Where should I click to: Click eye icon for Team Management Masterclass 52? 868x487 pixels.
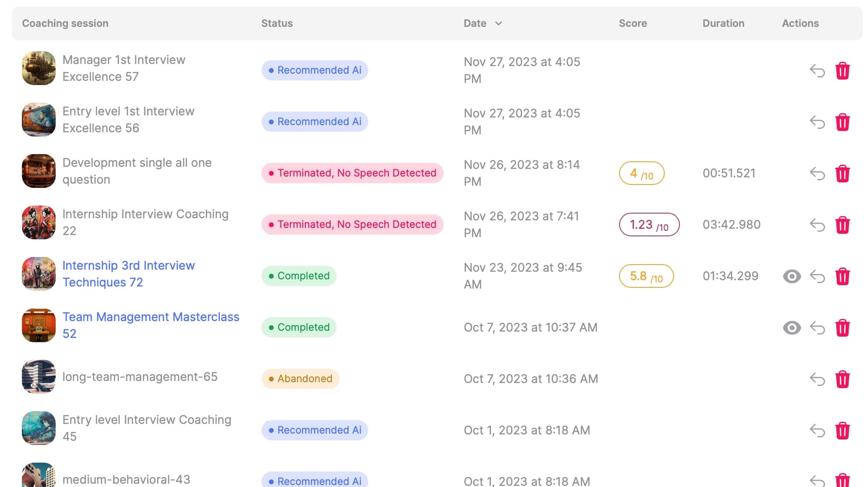coord(792,328)
